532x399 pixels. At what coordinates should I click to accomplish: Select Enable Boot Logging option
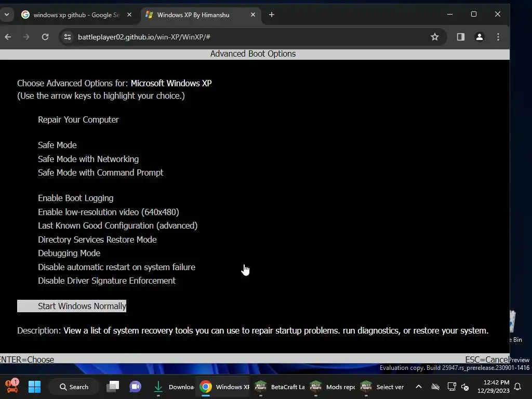[76, 198]
